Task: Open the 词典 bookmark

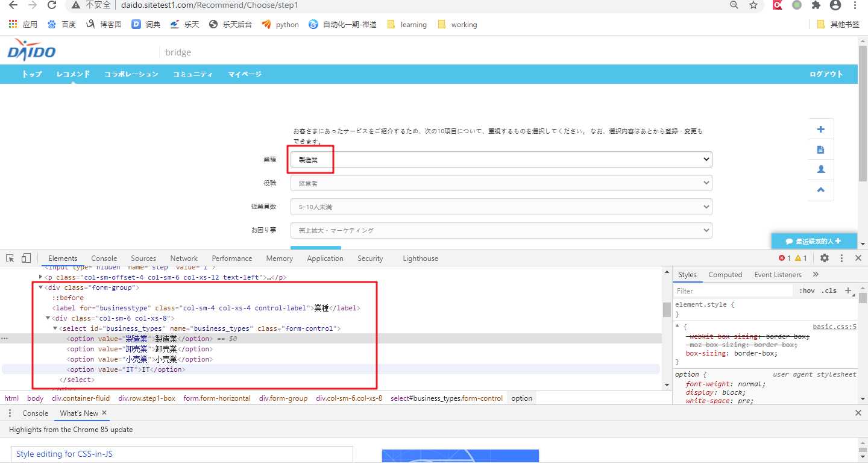Action: pos(146,25)
